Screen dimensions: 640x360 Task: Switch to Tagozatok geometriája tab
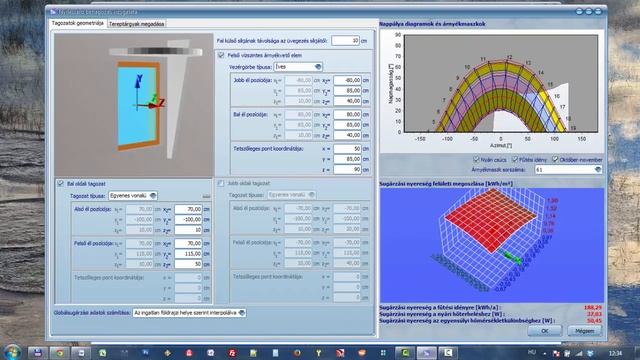click(78, 23)
